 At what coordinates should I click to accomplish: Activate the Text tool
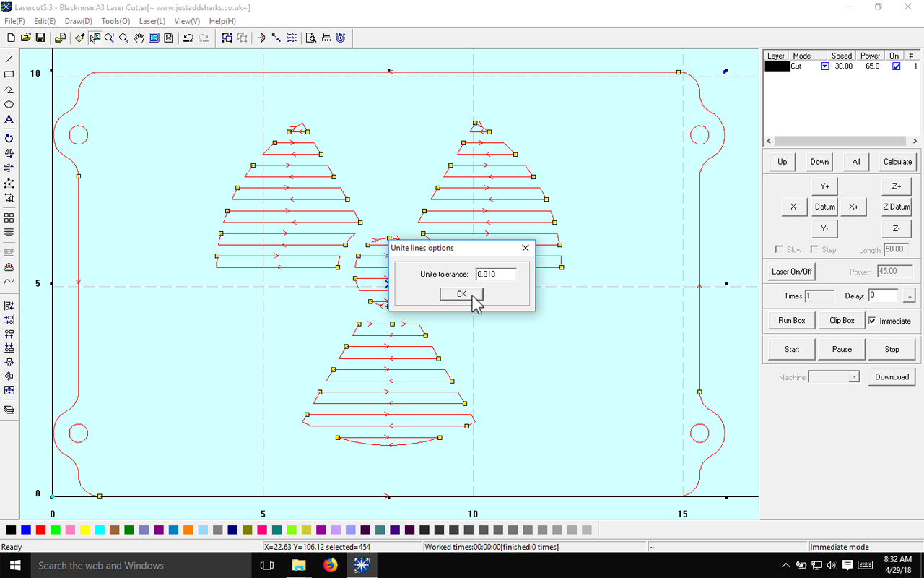(9, 119)
